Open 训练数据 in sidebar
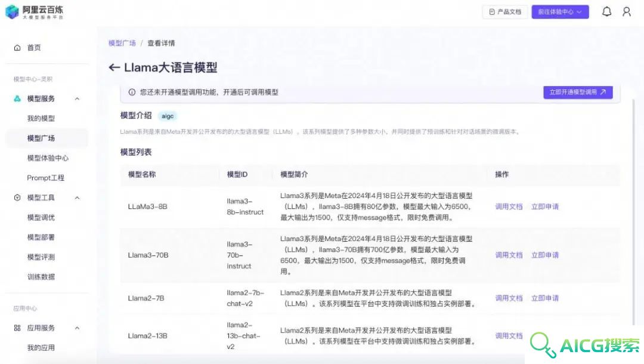 tap(41, 276)
